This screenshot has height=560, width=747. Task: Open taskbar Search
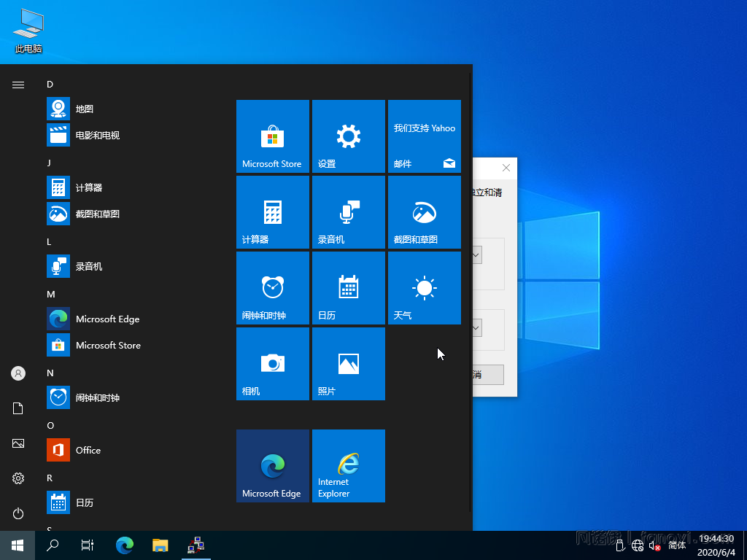tap(53, 545)
